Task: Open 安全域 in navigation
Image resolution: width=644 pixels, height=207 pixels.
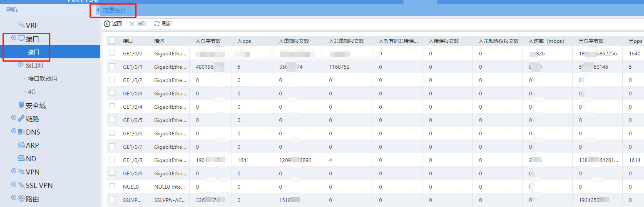Action: 35,106
